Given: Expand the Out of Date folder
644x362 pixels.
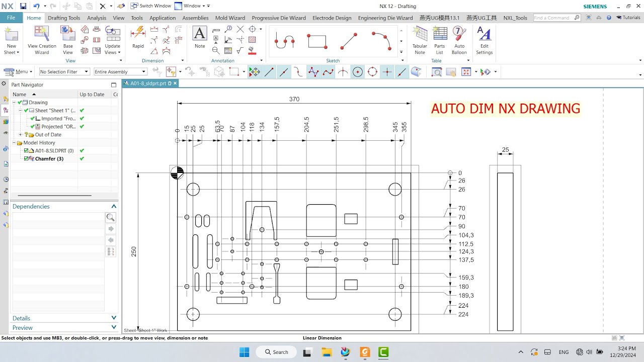Looking at the screenshot, I should pos(20,135).
